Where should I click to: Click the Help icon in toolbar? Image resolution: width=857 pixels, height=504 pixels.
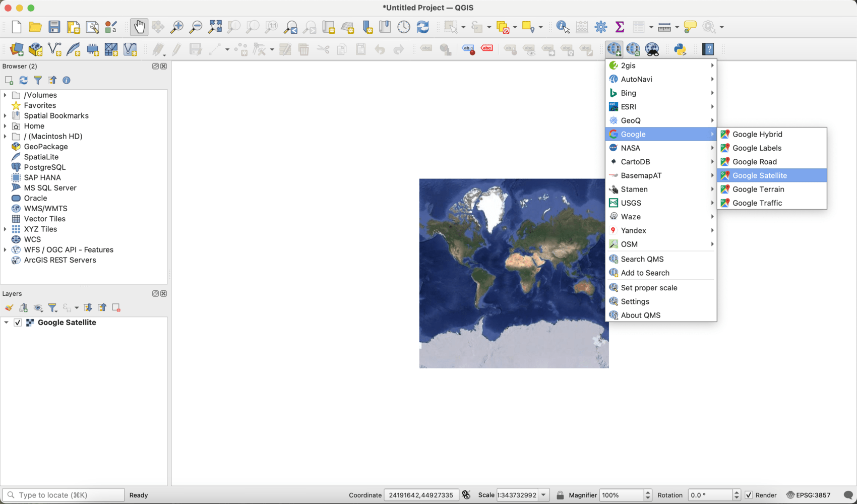(708, 49)
